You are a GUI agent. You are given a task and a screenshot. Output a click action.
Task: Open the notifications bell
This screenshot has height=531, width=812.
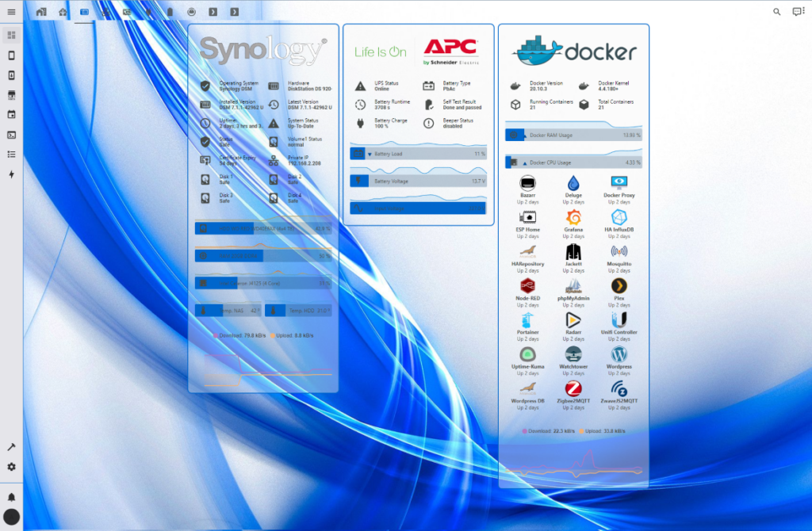[11, 498]
